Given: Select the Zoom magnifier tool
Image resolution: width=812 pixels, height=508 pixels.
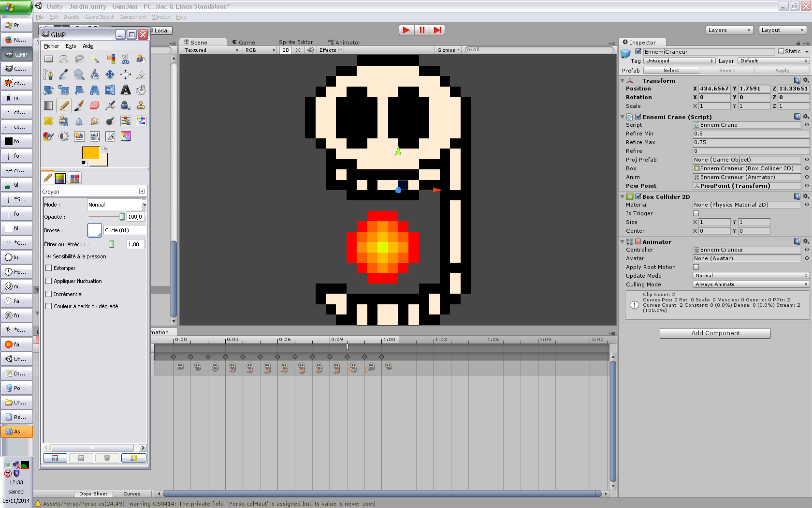Looking at the screenshot, I should [79, 75].
